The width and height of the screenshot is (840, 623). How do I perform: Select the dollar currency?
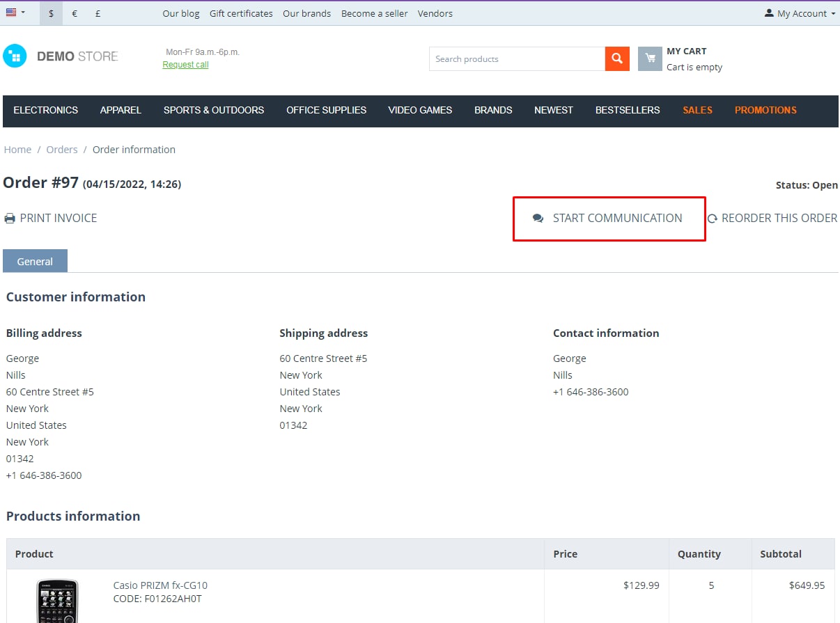tap(51, 13)
